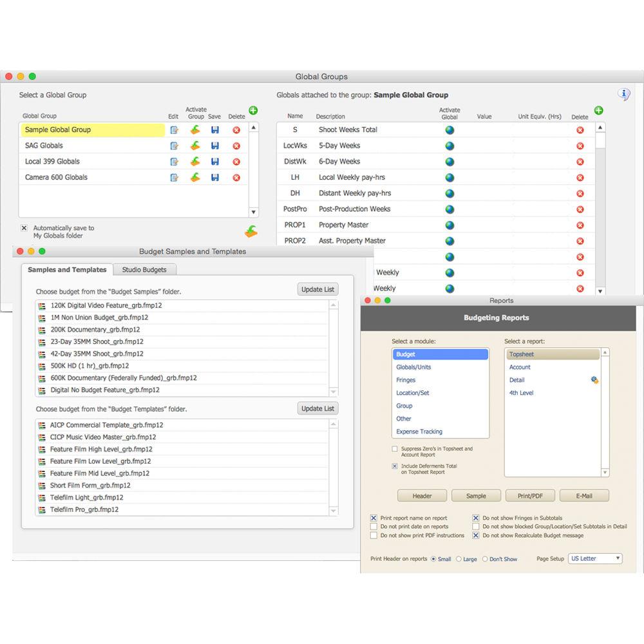Click the Print/PDF button
Image resolution: width=644 pixels, height=644 pixels.
pyautogui.click(x=530, y=495)
